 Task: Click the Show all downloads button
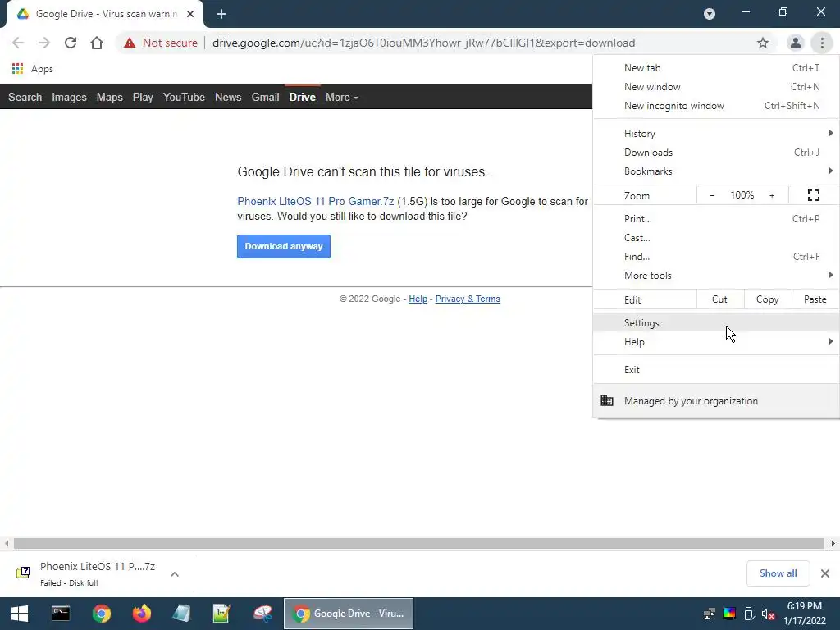[778, 573]
